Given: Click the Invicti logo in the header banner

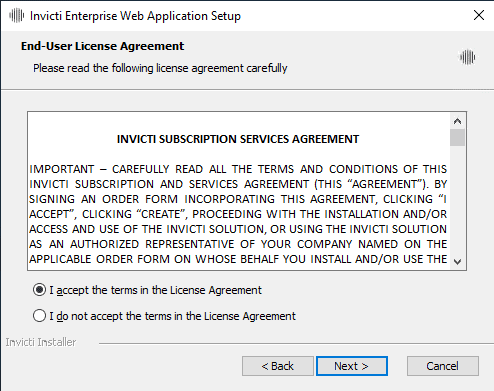Looking at the screenshot, I should pos(467,57).
